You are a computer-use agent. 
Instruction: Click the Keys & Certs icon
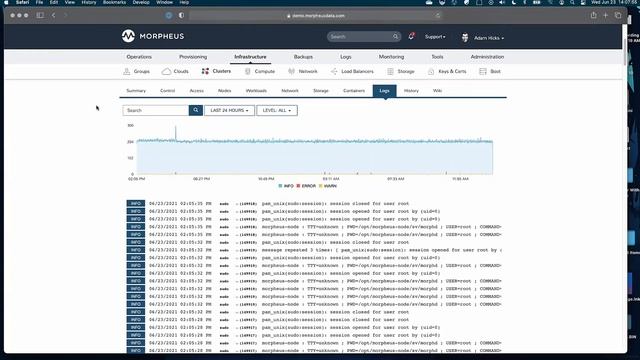pos(431,71)
